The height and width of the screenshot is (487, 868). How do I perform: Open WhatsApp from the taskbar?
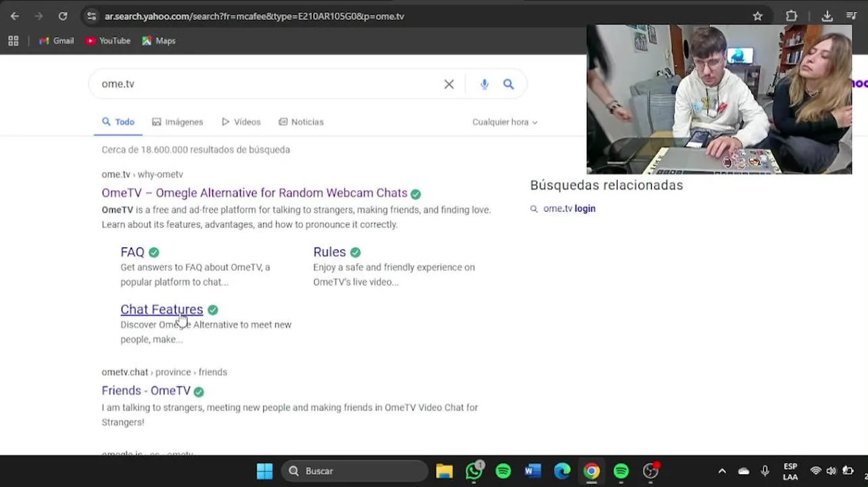[474, 471]
